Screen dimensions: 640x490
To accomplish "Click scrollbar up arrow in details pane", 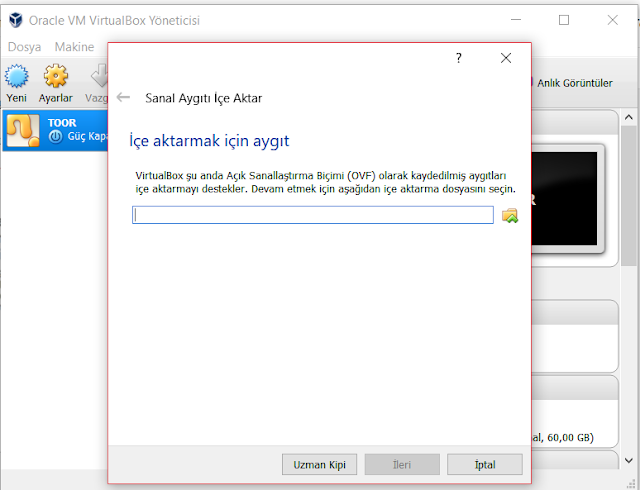I will (629, 118).
